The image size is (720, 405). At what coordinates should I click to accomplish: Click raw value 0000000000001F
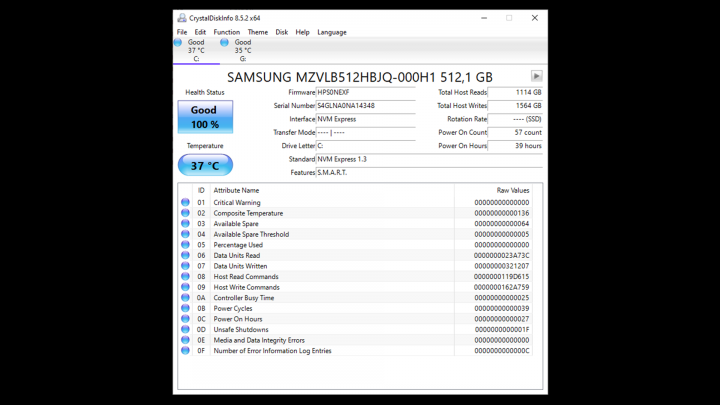click(501, 329)
